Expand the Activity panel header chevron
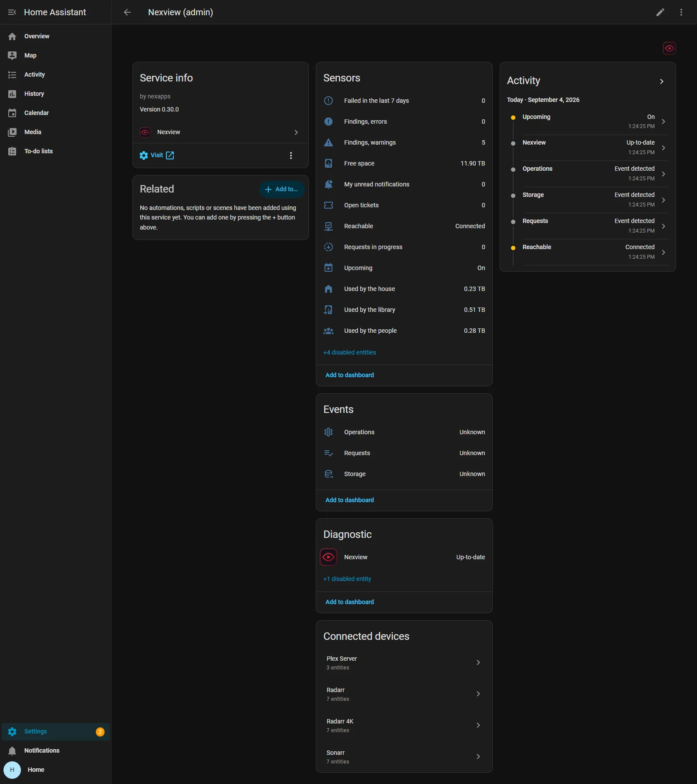The width and height of the screenshot is (697, 784). point(662,81)
